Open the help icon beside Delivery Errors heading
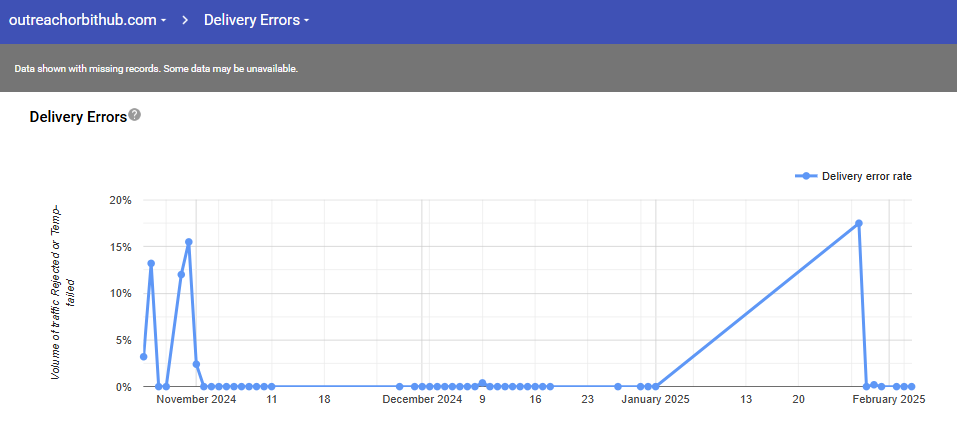957x445 pixels. click(135, 115)
